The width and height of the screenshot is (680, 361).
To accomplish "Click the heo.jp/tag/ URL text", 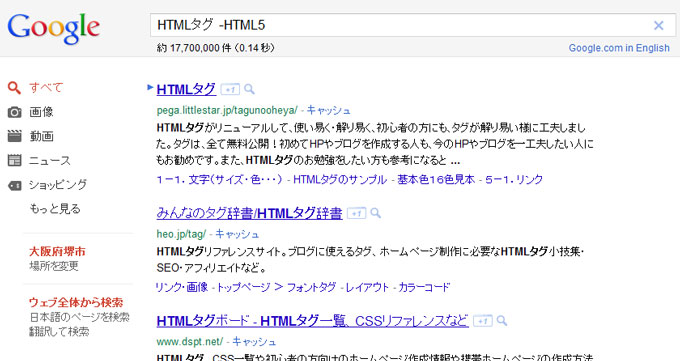I will [x=181, y=234].
